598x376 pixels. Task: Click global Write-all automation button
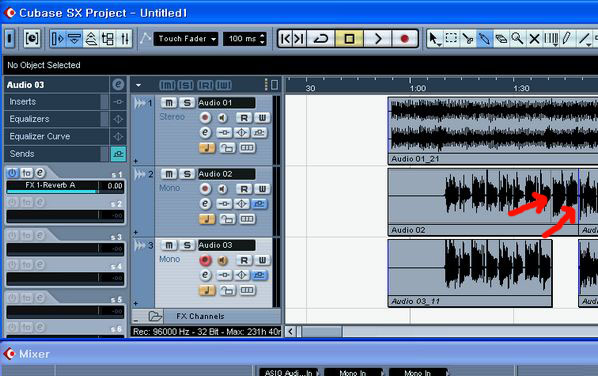[223, 85]
